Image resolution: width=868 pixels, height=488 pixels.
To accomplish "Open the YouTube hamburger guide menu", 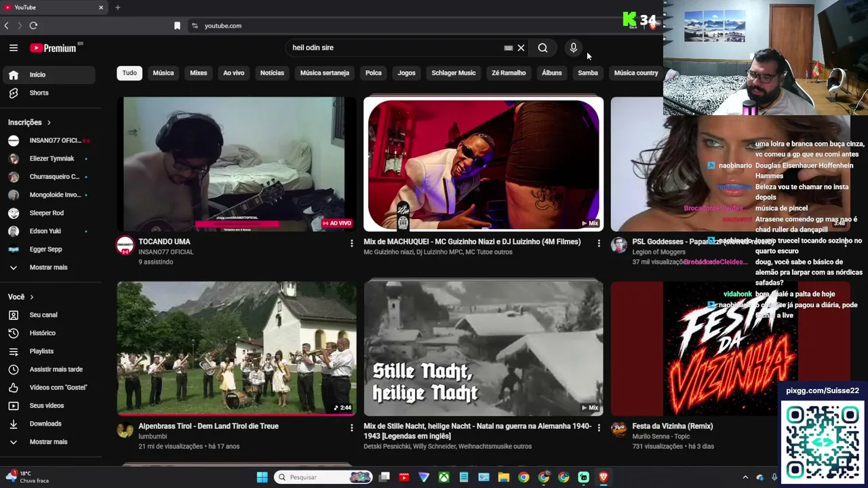I will 14,48.
